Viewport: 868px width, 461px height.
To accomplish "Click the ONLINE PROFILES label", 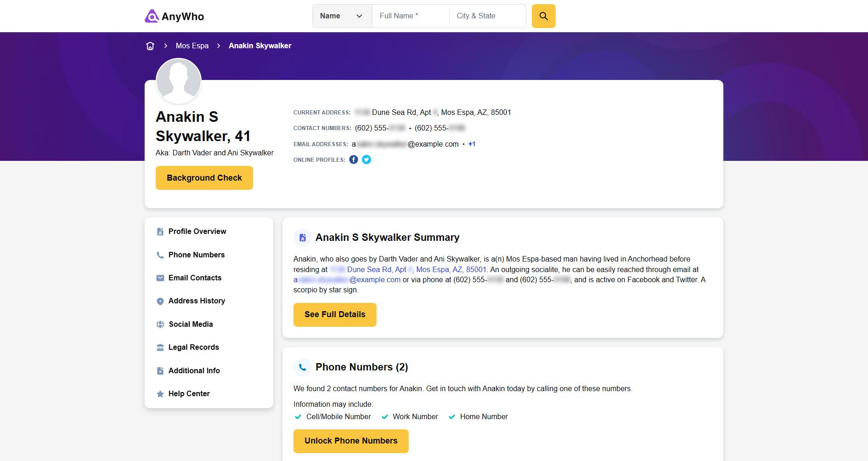I will coord(319,160).
